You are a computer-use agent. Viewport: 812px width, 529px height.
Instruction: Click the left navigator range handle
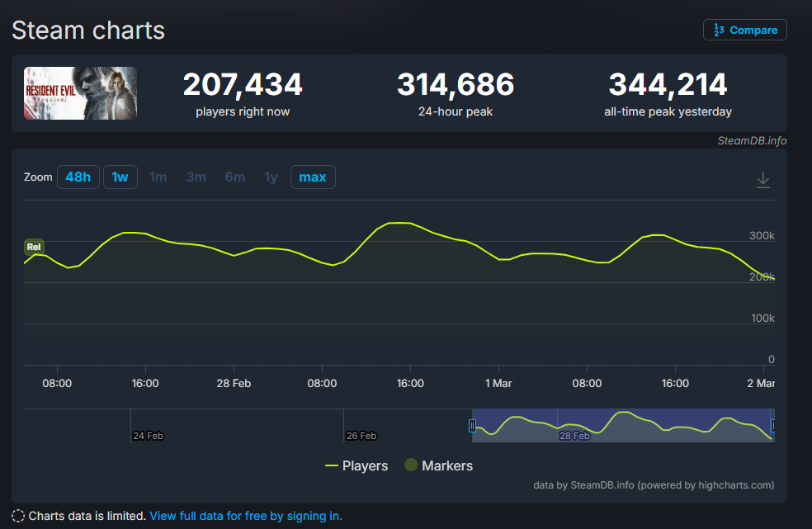click(x=472, y=426)
